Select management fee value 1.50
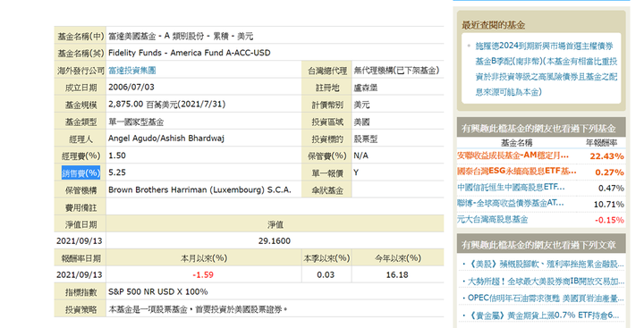Image resolution: width=644 pixels, height=328 pixels. (117, 156)
